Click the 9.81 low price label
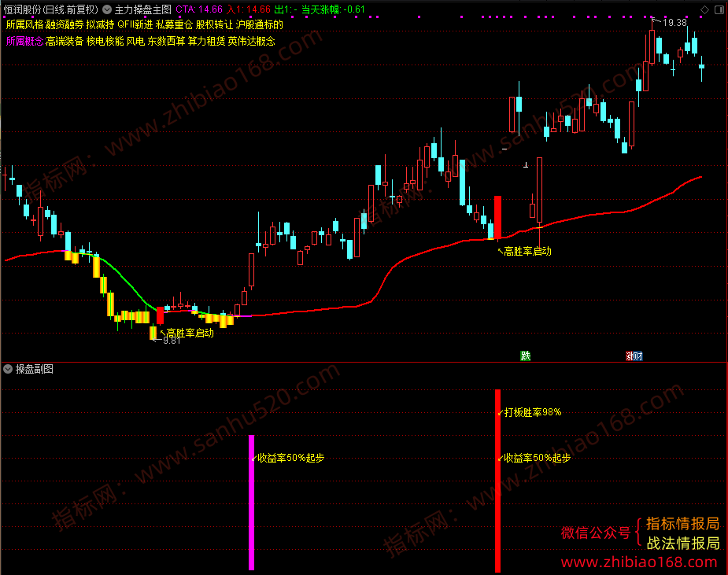The width and height of the screenshot is (728, 575). [172, 341]
